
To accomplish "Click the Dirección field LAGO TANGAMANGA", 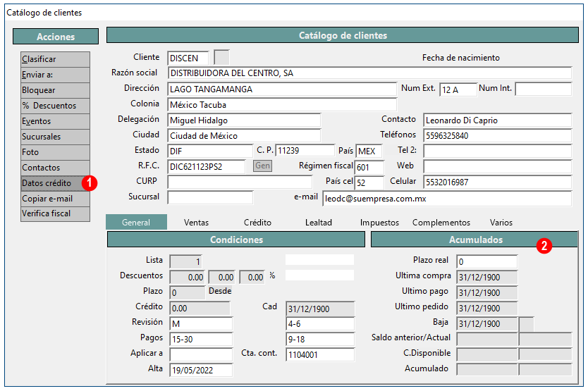I will point(282,89).
